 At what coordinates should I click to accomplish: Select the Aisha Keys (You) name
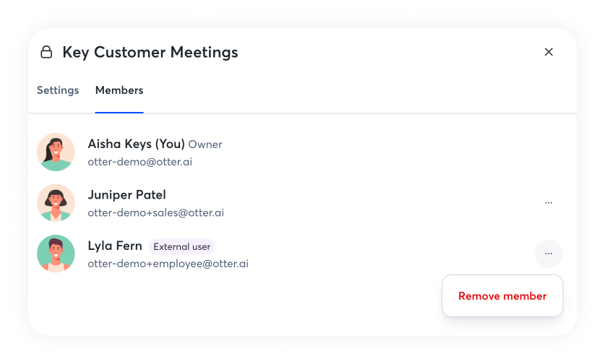pos(136,144)
